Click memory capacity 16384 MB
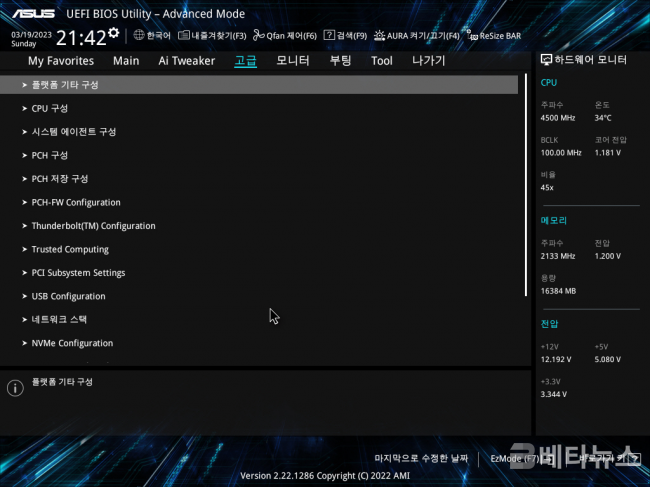Screen dimensions: 650x487 coord(558,291)
